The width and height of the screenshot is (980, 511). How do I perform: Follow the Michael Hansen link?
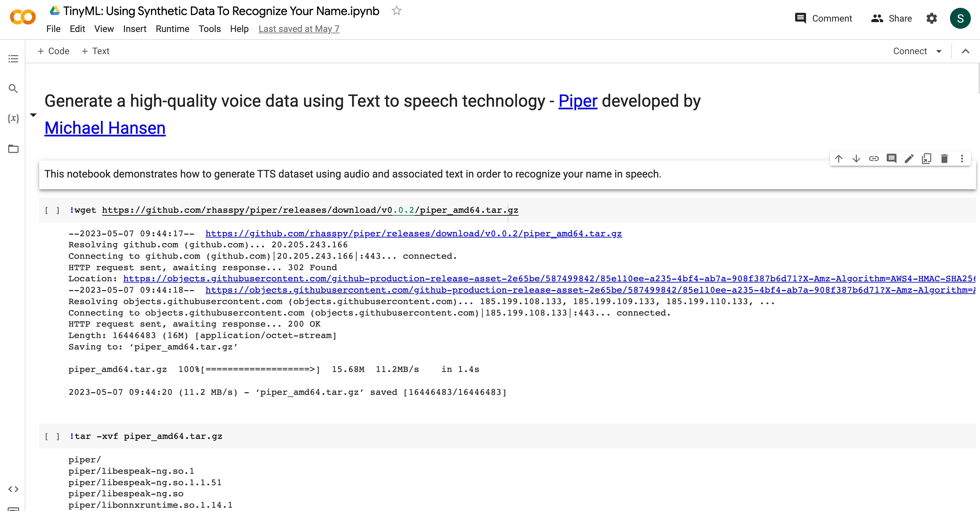[x=105, y=128]
